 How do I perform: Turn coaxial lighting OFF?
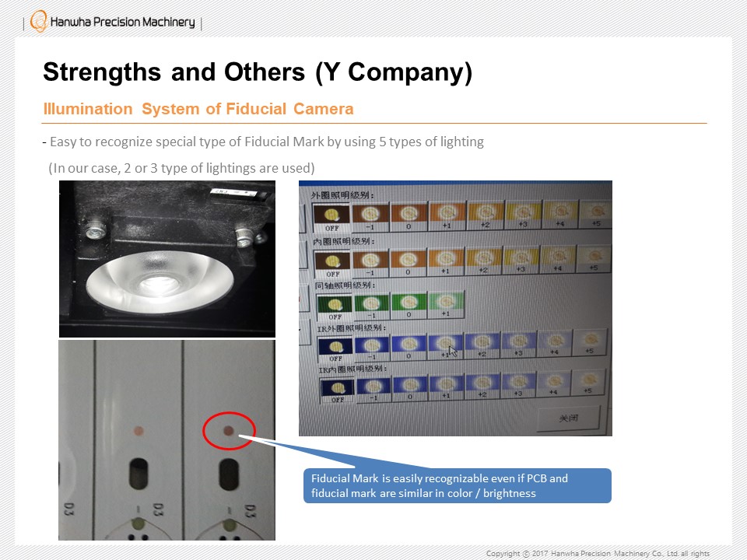click(335, 308)
